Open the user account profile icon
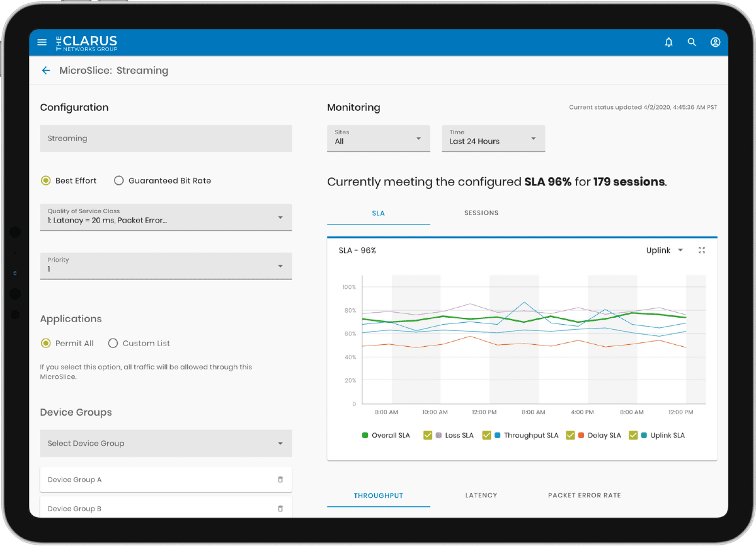The height and width of the screenshot is (546, 756). pos(715,42)
